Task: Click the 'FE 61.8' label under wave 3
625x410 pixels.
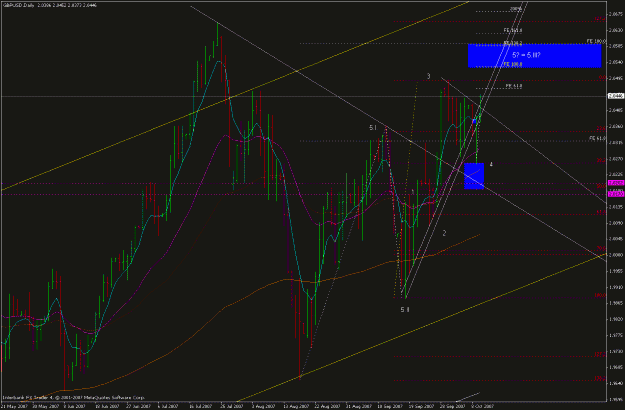Action: click(x=514, y=86)
